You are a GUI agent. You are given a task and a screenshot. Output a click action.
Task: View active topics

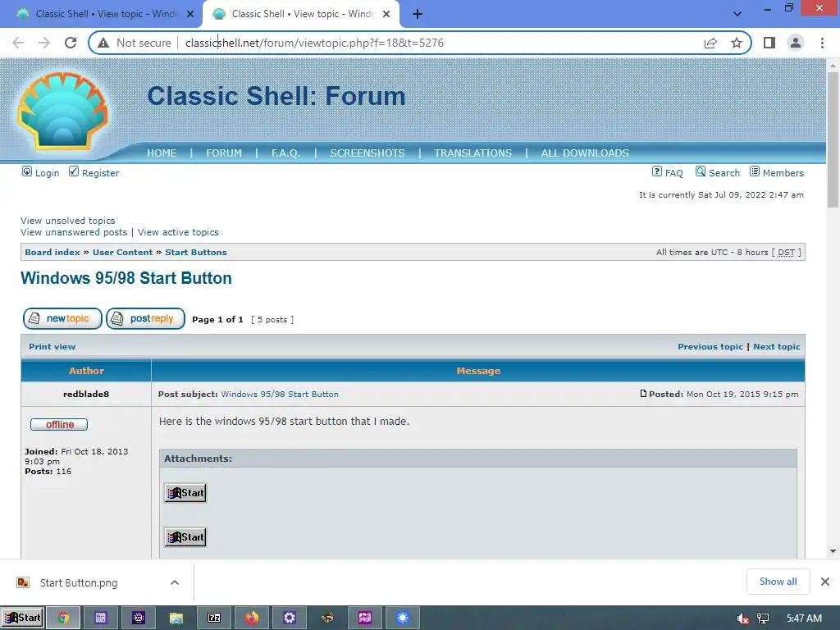click(178, 232)
